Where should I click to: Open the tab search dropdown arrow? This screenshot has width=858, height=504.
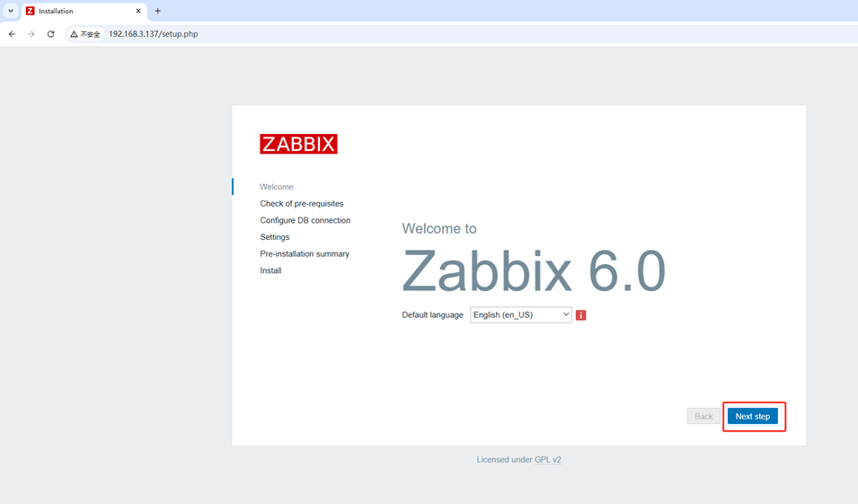pyautogui.click(x=11, y=11)
